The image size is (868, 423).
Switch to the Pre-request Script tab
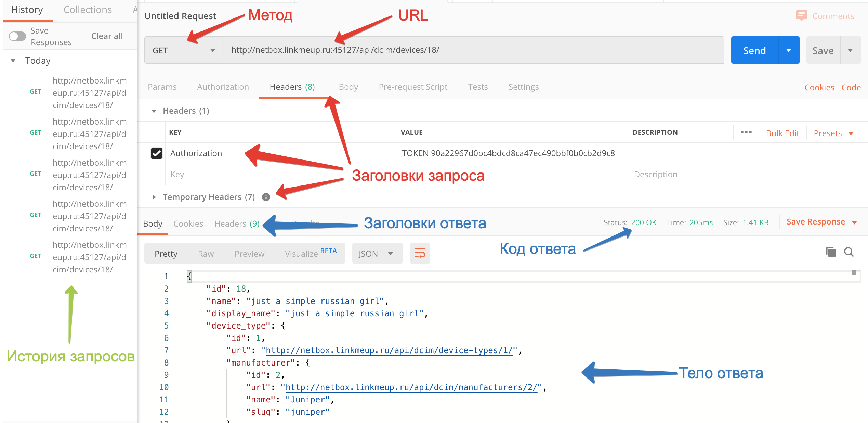click(x=412, y=87)
